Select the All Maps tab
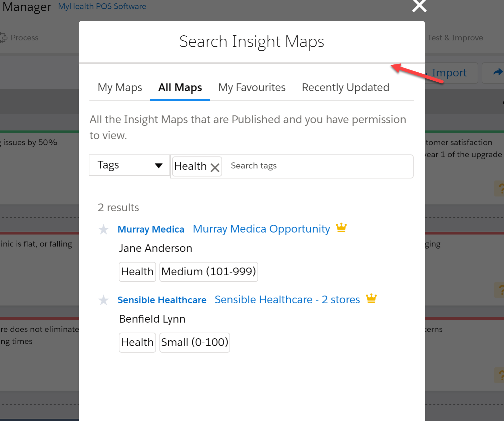Viewport: 504px width, 421px height. point(180,87)
